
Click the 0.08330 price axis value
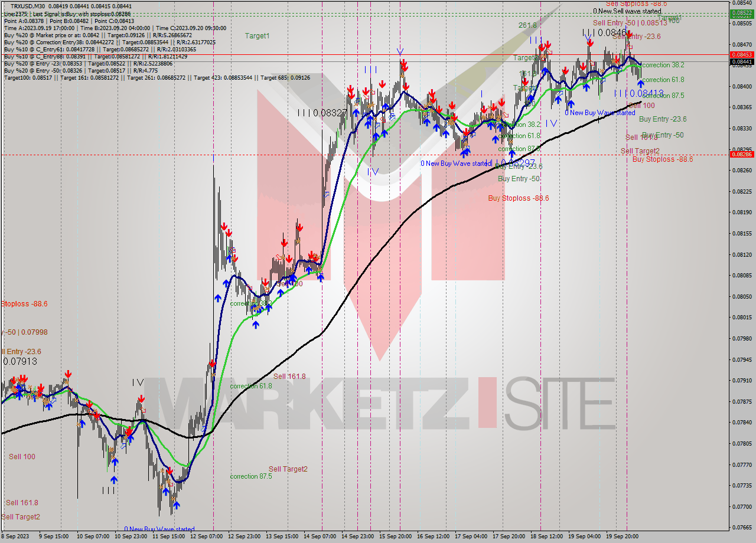point(742,128)
